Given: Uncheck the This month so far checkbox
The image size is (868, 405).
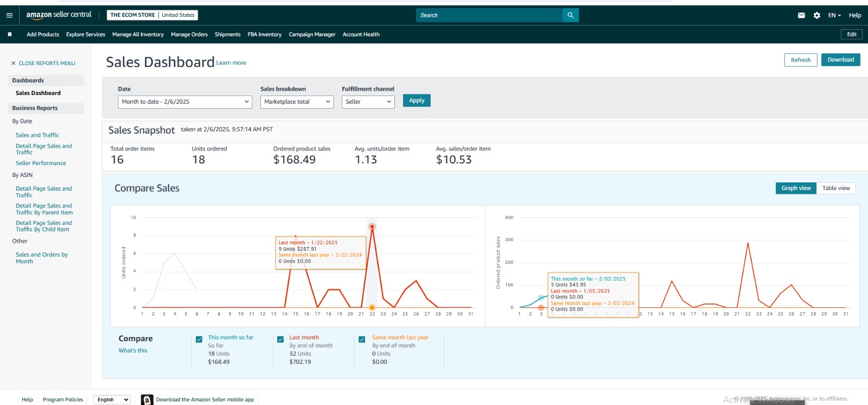Looking at the screenshot, I should click(x=199, y=339).
